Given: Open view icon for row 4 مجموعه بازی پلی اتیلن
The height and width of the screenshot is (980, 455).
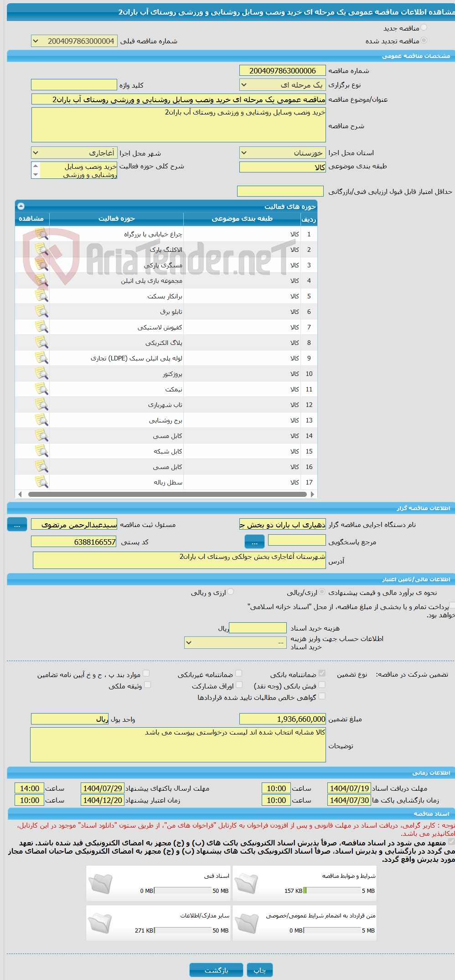Looking at the screenshot, I should pos(41,281).
